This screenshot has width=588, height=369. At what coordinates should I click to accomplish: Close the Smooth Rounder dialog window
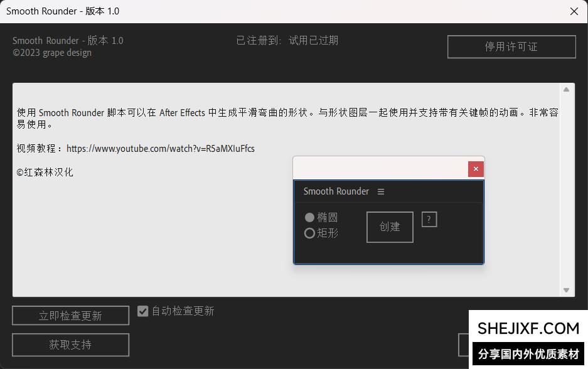point(574,11)
